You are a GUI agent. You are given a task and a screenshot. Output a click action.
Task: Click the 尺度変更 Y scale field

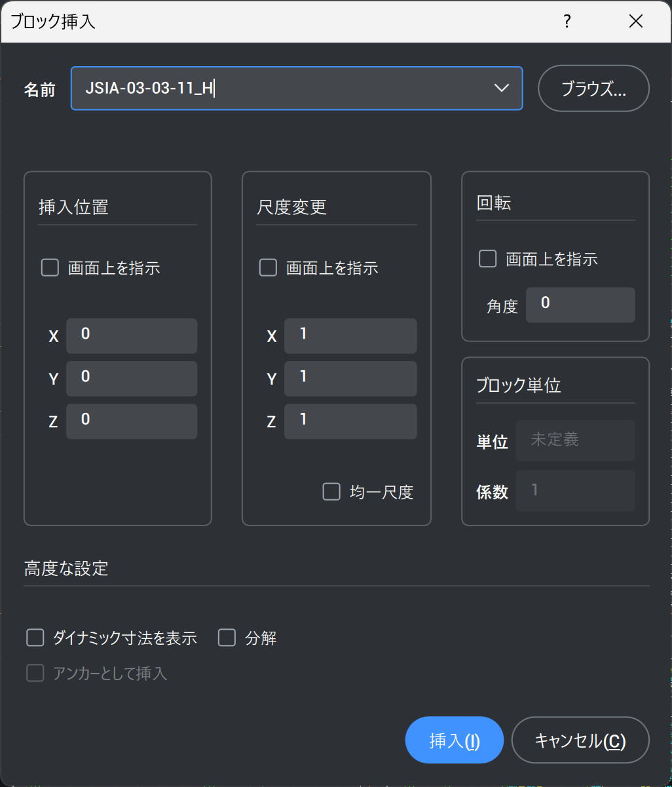(350, 378)
